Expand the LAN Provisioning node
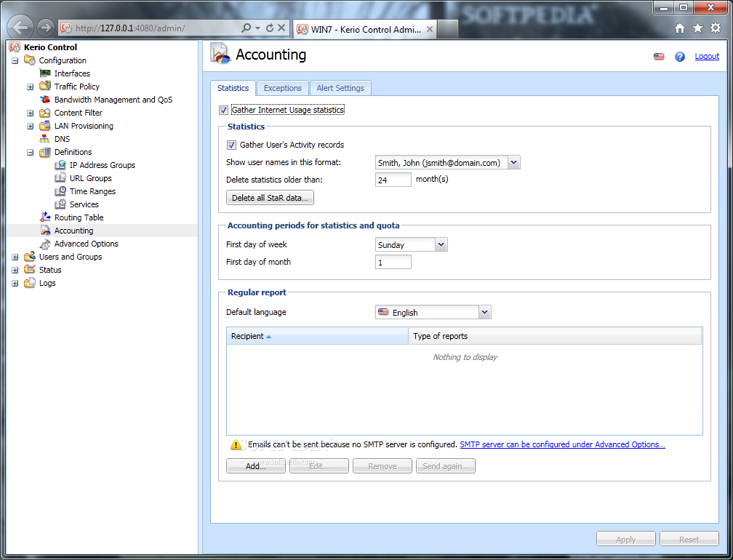Viewport: 733px width, 560px height. pos(31,127)
